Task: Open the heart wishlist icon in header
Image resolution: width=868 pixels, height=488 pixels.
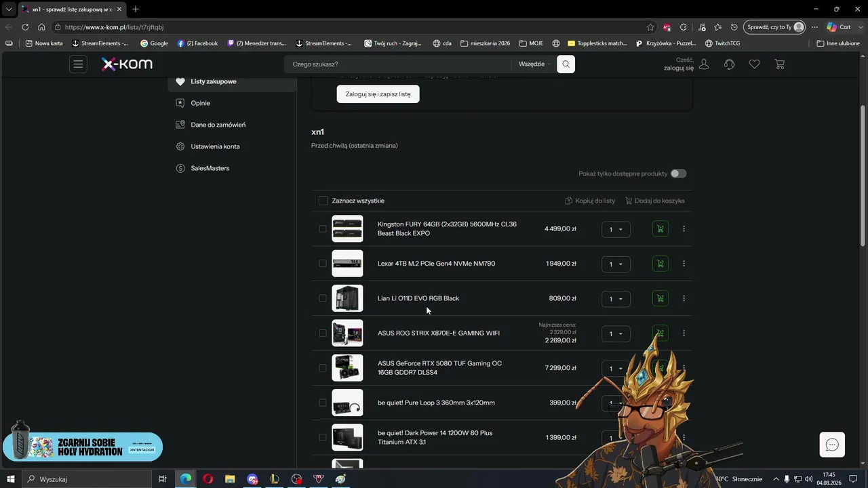Action: (x=754, y=64)
